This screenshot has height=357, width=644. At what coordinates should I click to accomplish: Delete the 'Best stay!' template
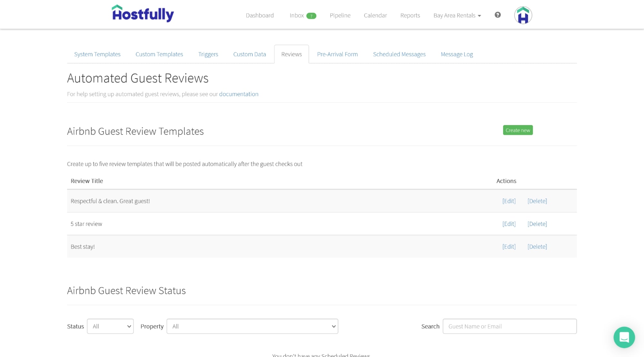click(x=537, y=246)
